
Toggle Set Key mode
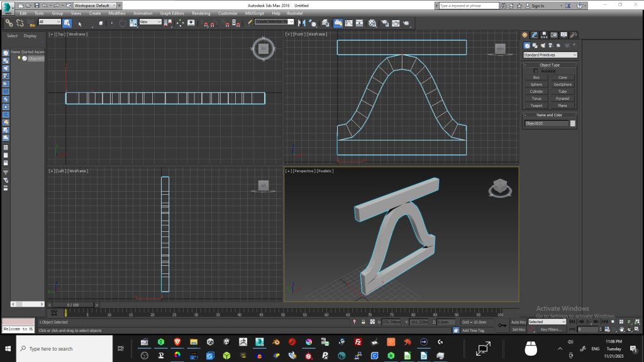pos(518,329)
